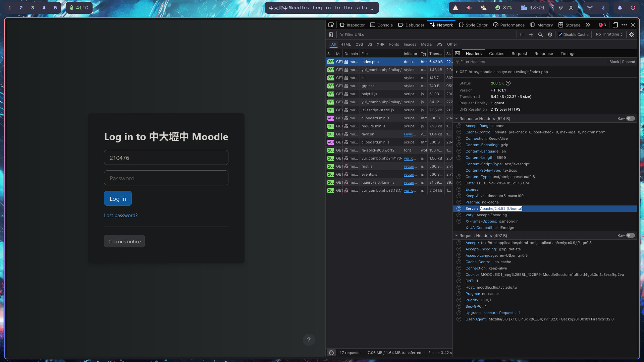Open help icon beside Server header
Viewport: 644px width, 362px height.
click(x=459, y=208)
